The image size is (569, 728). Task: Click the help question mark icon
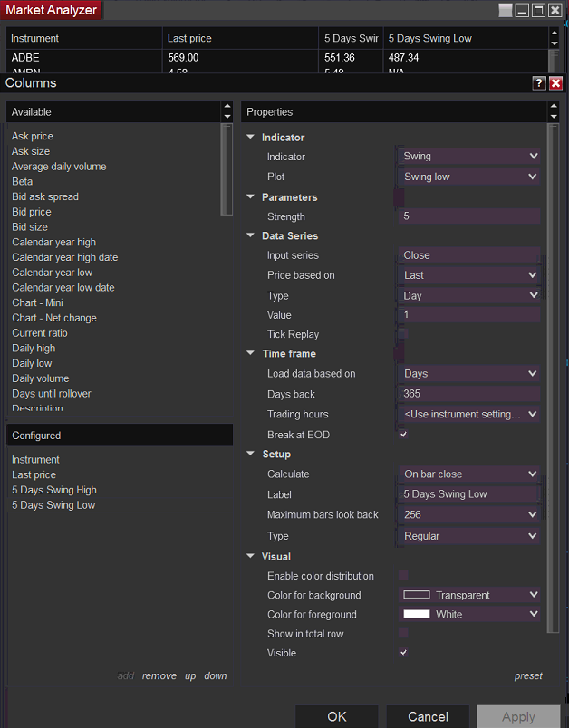point(539,82)
